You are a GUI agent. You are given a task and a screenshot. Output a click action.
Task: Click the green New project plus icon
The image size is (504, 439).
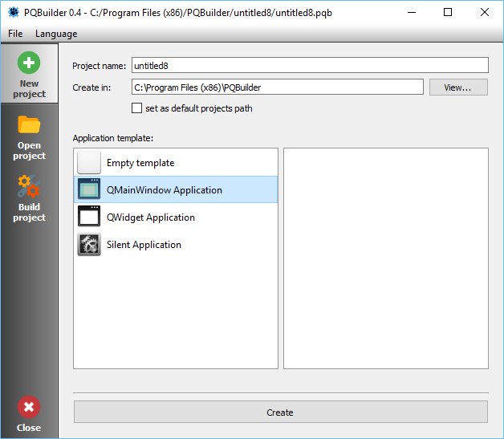click(x=29, y=63)
